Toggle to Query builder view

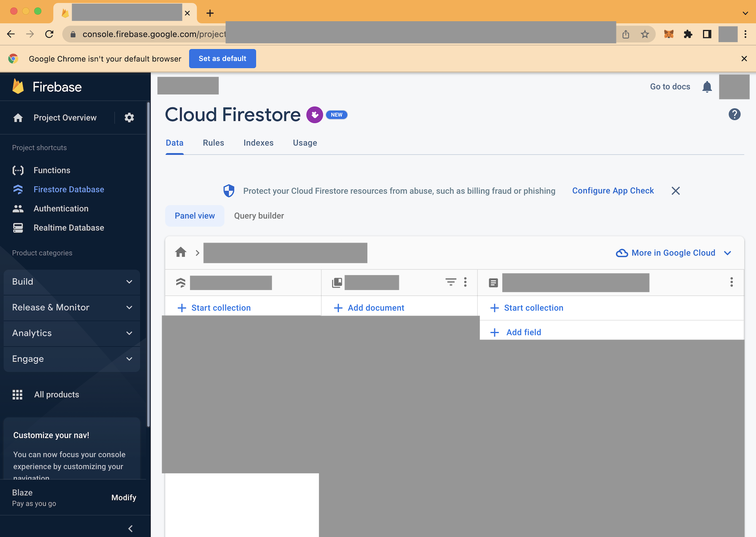point(259,215)
